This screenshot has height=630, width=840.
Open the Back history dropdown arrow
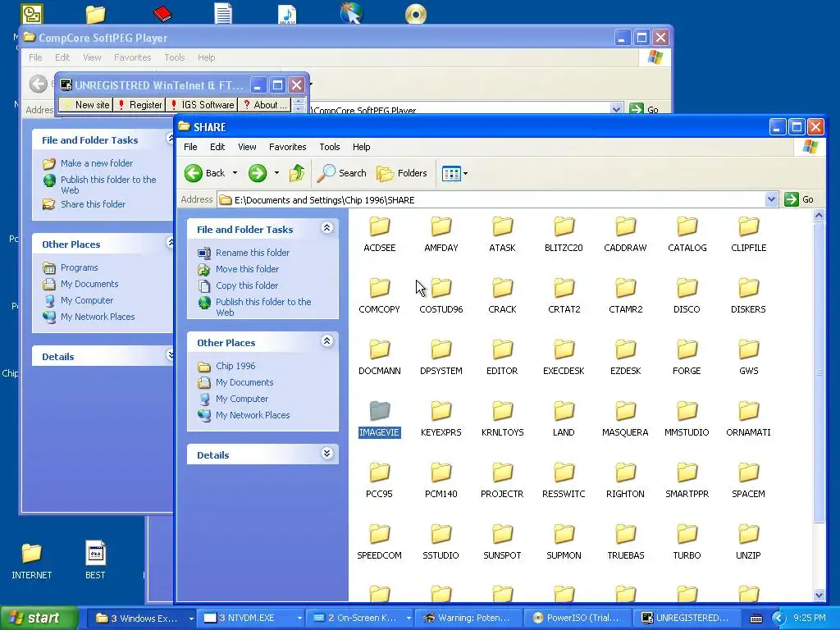click(x=235, y=173)
